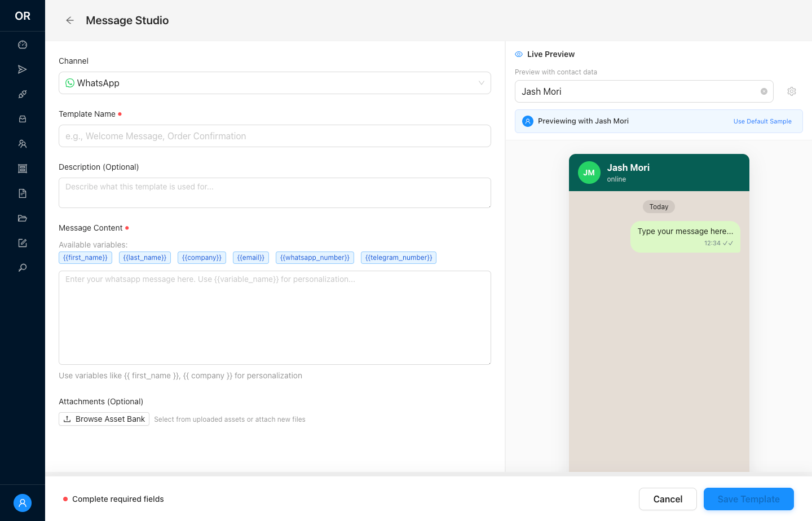Insert the {{company}} variable chip
Image resolution: width=812 pixels, height=521 pixels.
point(201,257)
